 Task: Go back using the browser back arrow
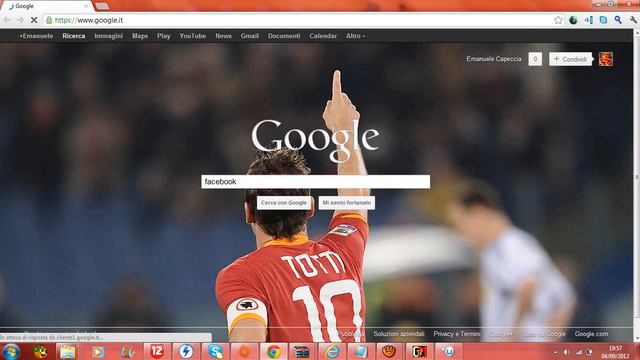click(7, 20)
